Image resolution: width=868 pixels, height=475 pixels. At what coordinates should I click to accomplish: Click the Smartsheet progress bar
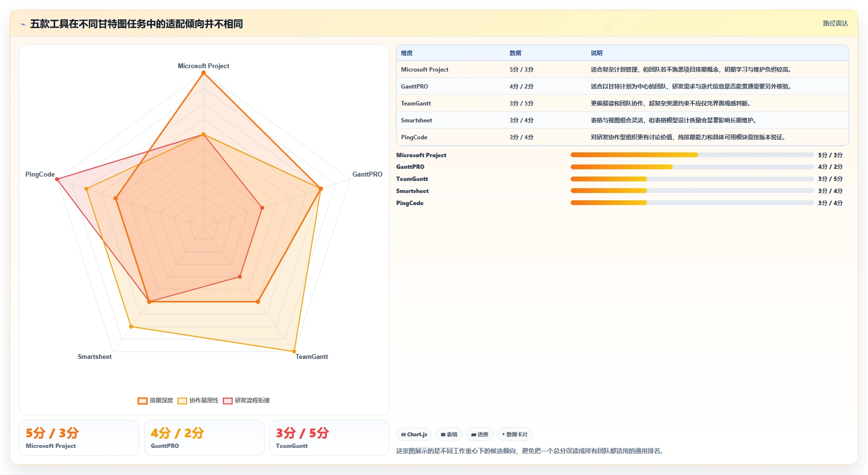(x=692, y=191)
